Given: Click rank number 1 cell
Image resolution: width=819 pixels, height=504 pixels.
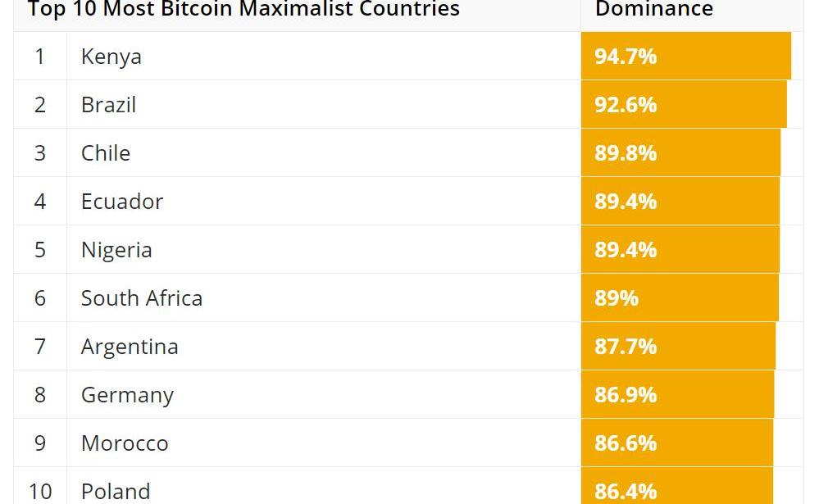Looking at the screenshot, I should click(x=40, y=57).
